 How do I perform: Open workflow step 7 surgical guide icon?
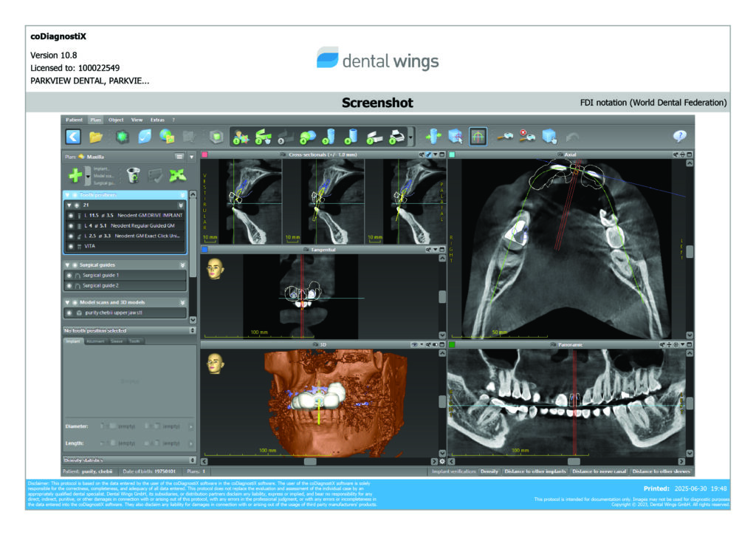point(374,137)
